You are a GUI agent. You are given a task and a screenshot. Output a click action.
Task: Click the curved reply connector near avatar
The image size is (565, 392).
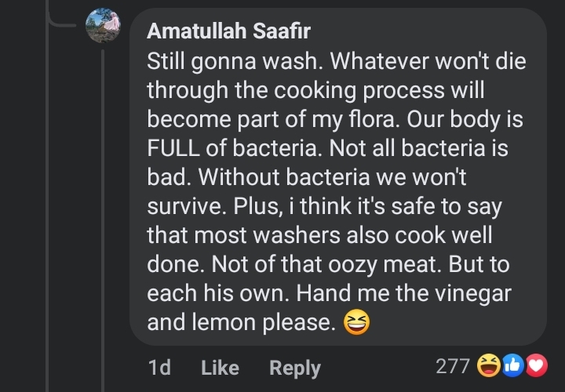(62, 21)
